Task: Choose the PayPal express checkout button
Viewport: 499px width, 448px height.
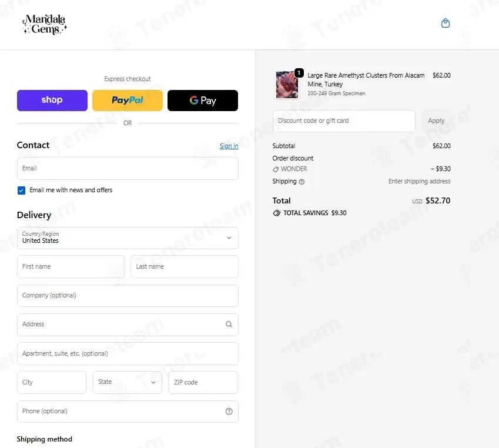Action: (128, 101)
